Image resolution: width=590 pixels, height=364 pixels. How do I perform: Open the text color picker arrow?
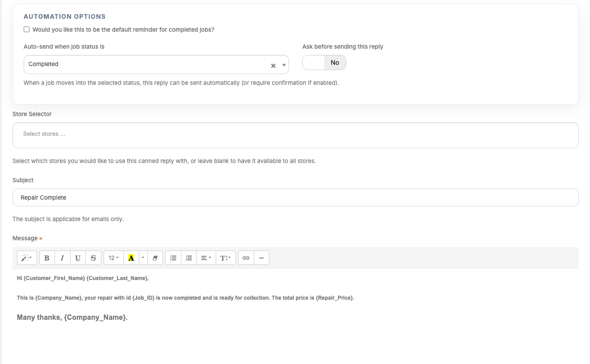143,258
